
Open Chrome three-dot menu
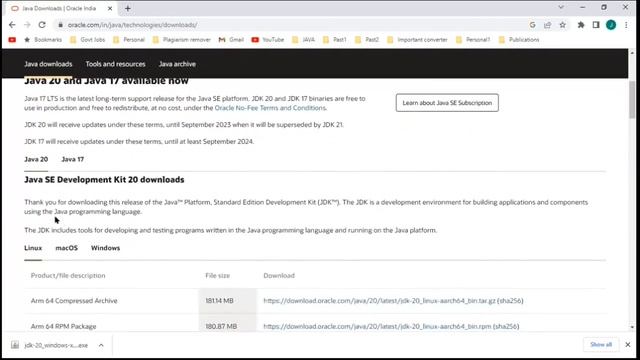pos(626,25)
